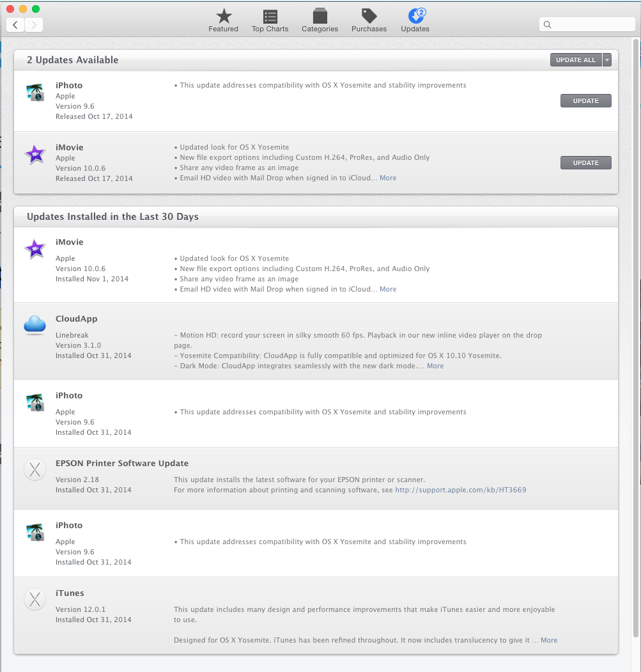Click the 'Linebreak' developer name
641x672 pixels.
[x=72, y=335]
